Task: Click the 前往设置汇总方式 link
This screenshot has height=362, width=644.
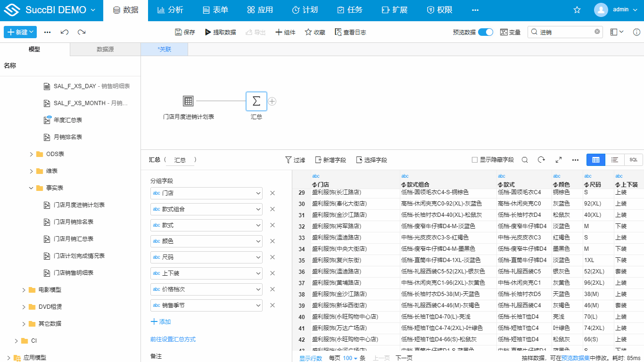Action: coord(173,338)
